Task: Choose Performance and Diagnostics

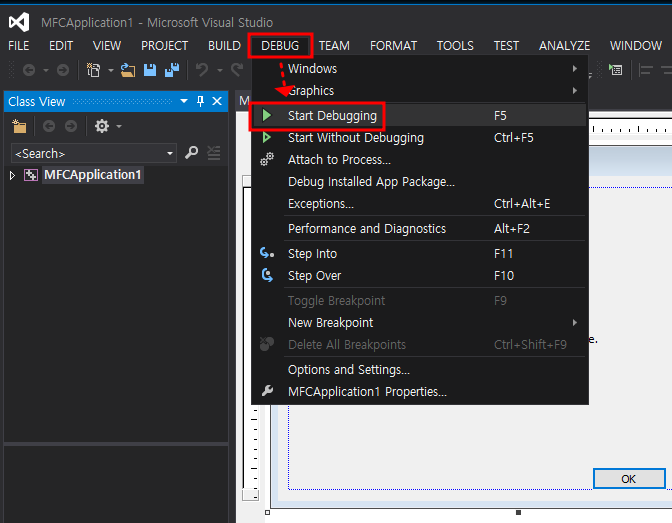Action: pos(420,228)
